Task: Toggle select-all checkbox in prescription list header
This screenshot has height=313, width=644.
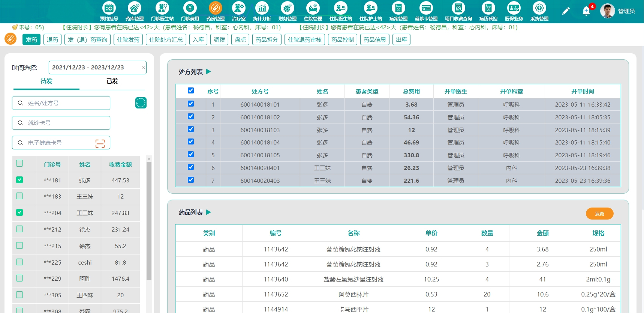Action: [x=191, y=90]
